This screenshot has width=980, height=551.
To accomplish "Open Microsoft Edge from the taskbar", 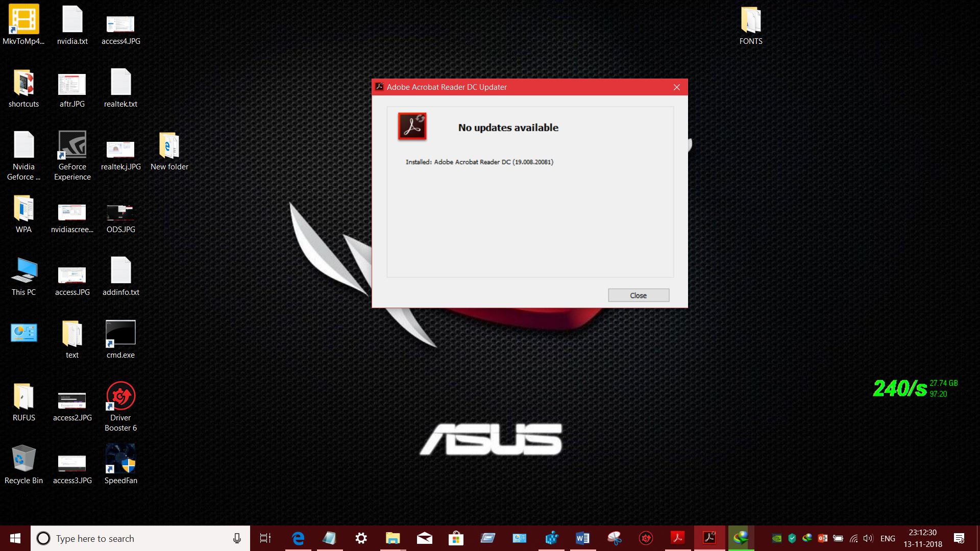I will click(x=298, y=538).
